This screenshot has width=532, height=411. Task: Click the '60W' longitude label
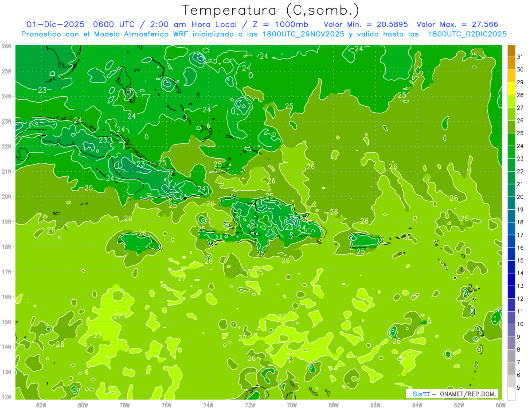(x=501, y=405)
